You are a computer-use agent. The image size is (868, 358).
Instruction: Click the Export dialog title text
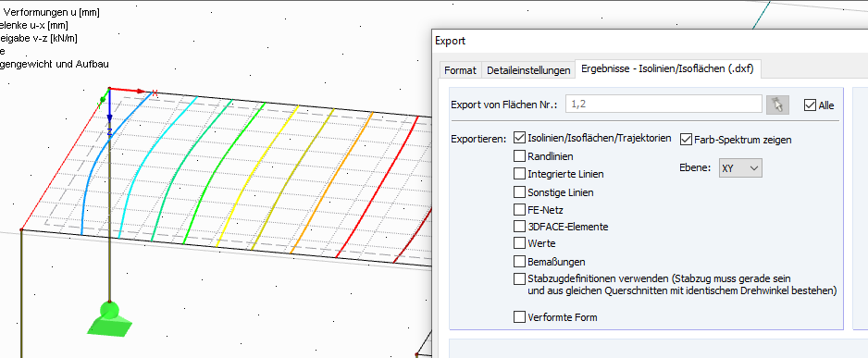tap(451, 41)
